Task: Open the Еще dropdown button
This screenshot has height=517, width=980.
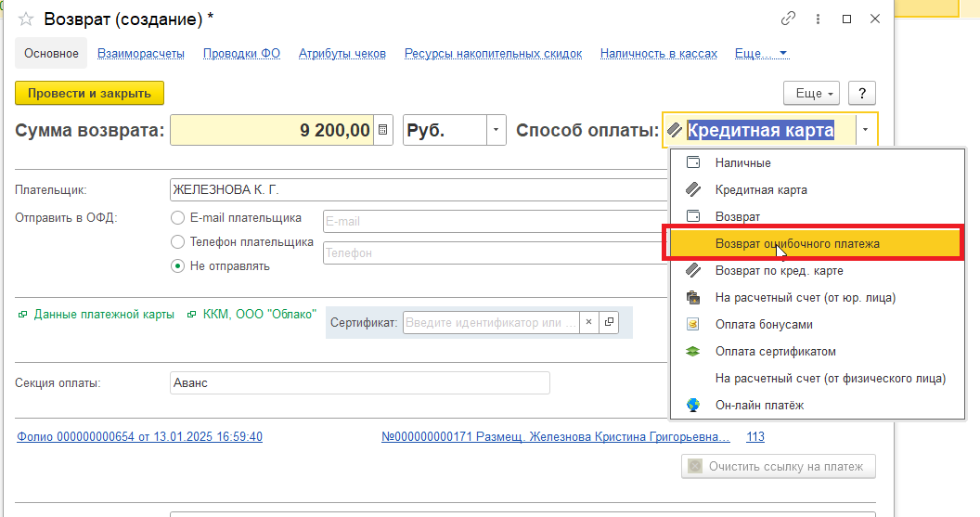Action: pos(811,94)
